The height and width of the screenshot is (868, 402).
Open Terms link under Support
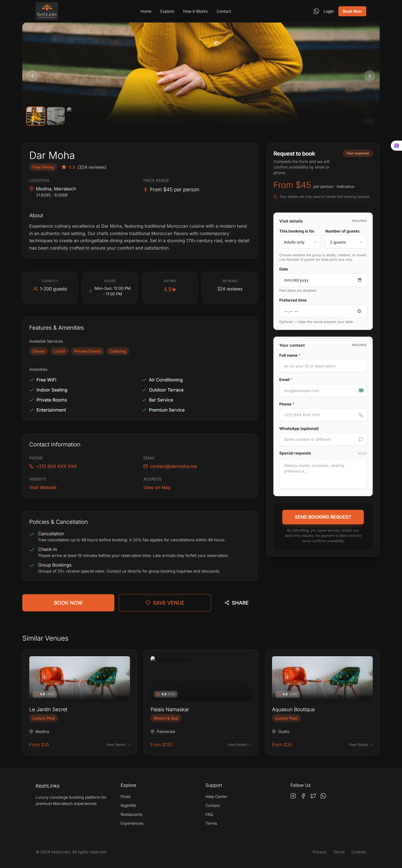pos(211,823)
